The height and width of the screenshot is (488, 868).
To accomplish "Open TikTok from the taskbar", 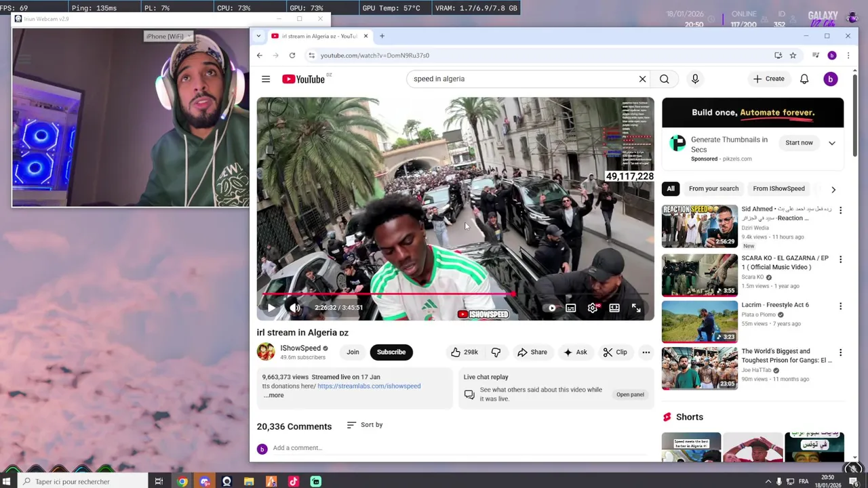I will tap(293, 482).
